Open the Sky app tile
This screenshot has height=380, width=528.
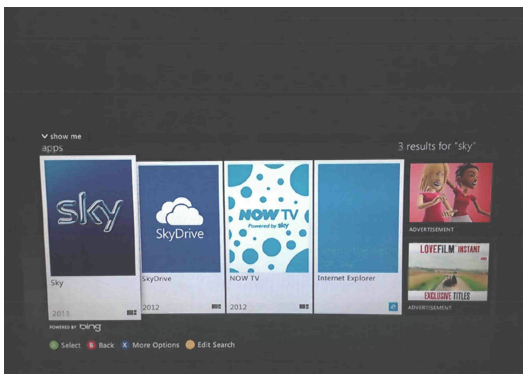pos(90,238)
